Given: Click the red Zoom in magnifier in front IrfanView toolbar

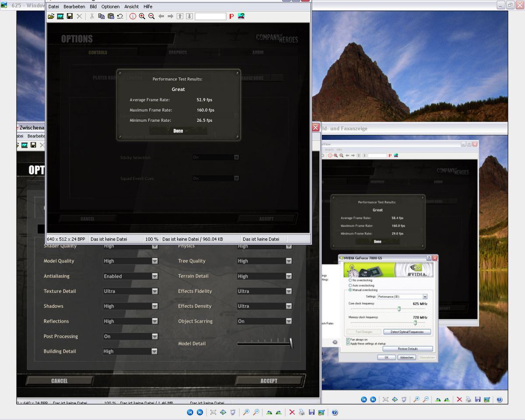Looking at the screenshot, I should click(142, 16).
